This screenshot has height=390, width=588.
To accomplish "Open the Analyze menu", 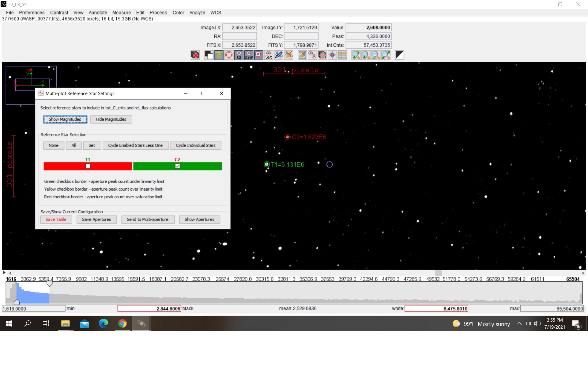I will (197, 13).
